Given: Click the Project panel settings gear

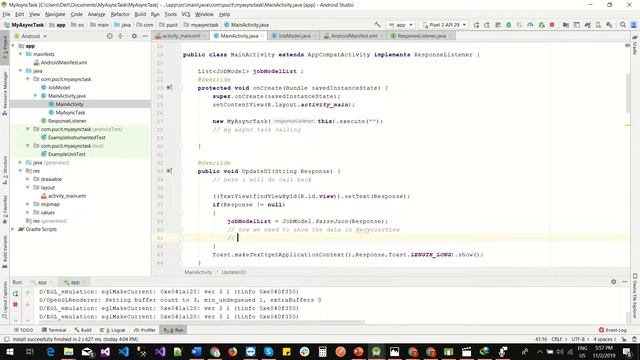Looking at the screenshot, I should [x=134, y=36].
